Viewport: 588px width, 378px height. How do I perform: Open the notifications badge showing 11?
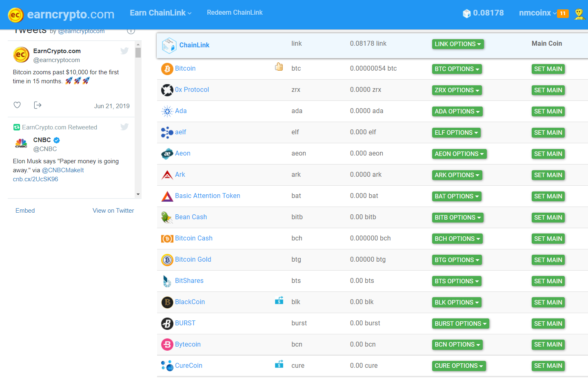(563, 13)
